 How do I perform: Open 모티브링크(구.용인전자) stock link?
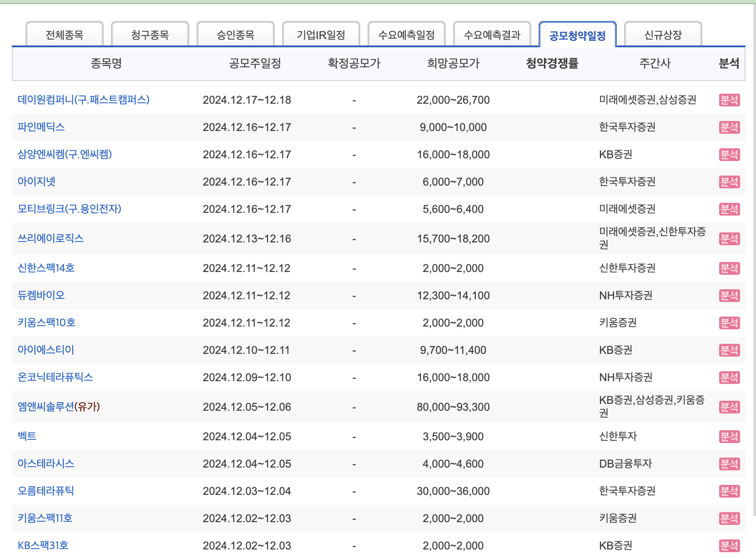pos(70,209)
